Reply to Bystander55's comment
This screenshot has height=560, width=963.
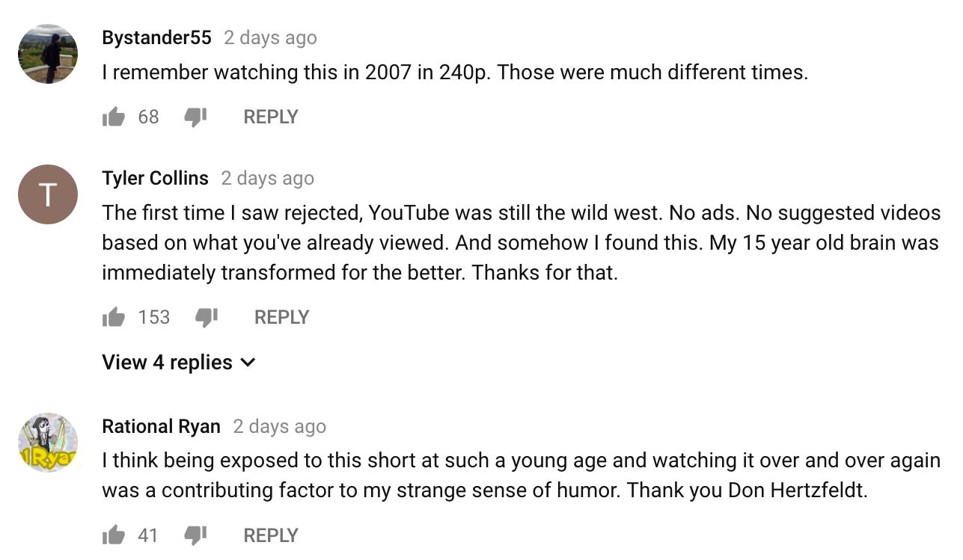point(271,117)
